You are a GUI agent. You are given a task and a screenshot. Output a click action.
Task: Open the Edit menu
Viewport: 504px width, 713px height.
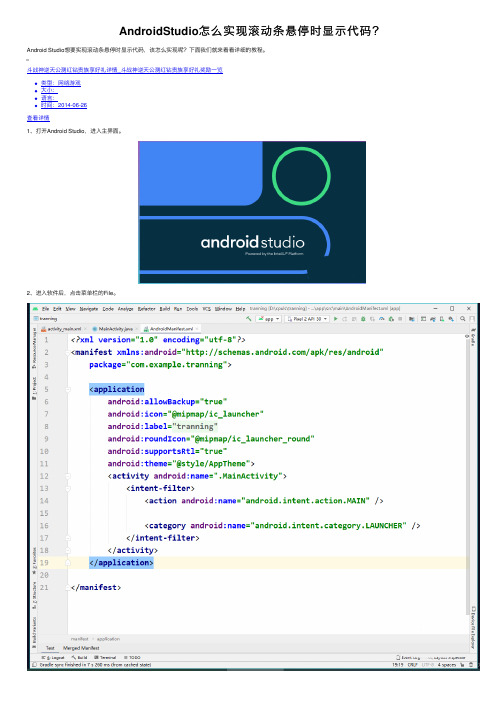57,309
